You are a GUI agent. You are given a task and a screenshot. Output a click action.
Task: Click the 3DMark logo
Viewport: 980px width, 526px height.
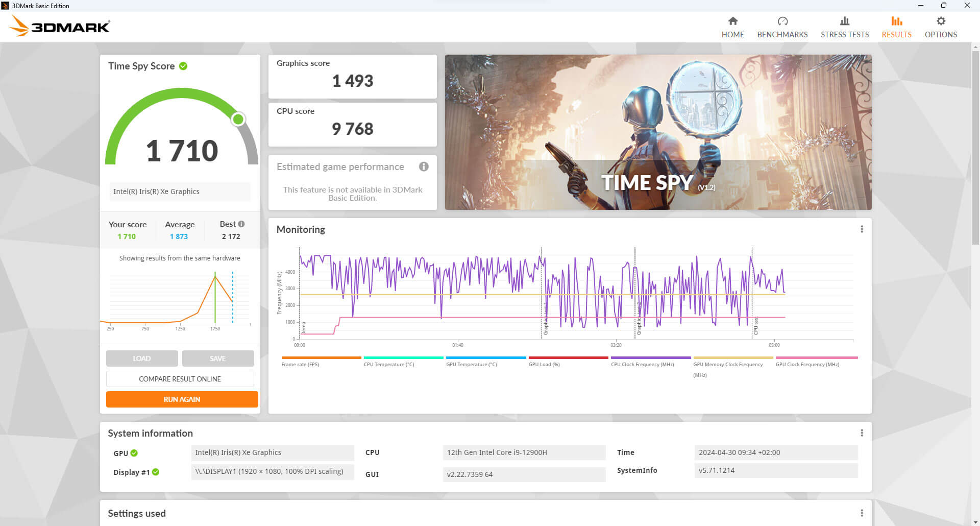tap(60, 26)
